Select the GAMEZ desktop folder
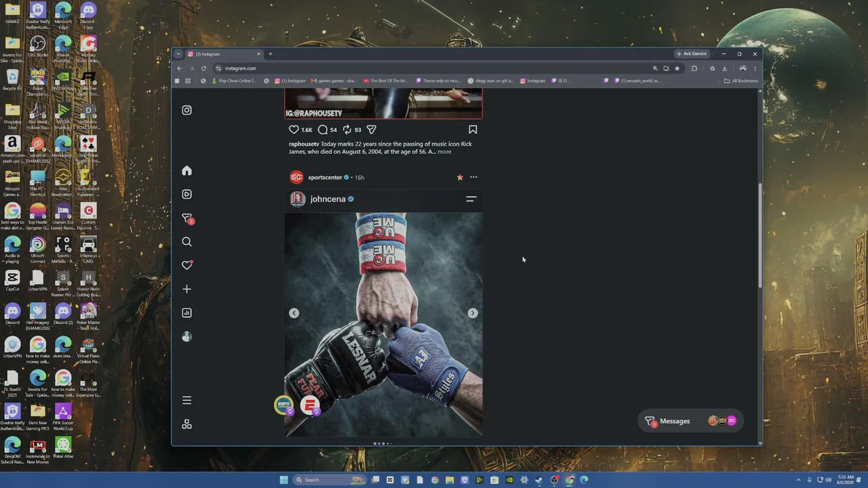Viewport: 868px width, 488px height. (x=12, y=14)
